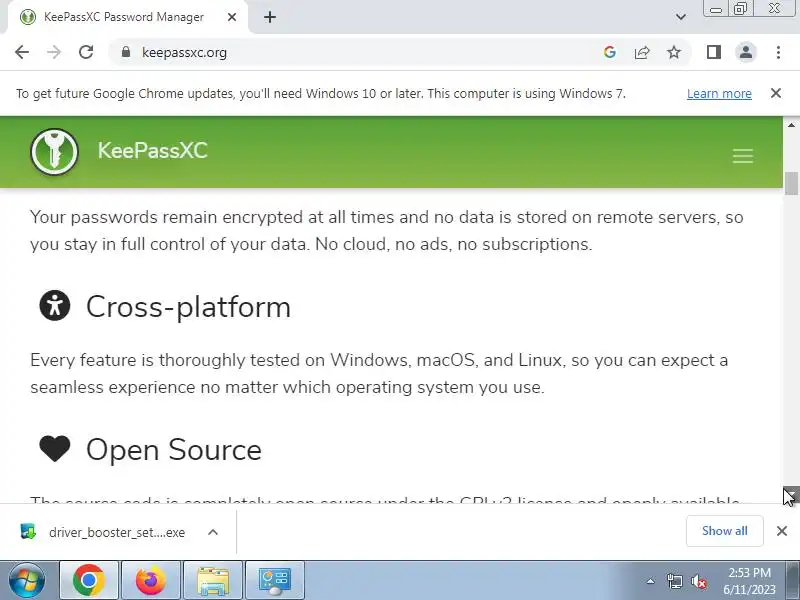The image size is (800, 600).
Task: Open the Control Panel taskbar icon
Action: pyautogui.click(x=275, y=580)
